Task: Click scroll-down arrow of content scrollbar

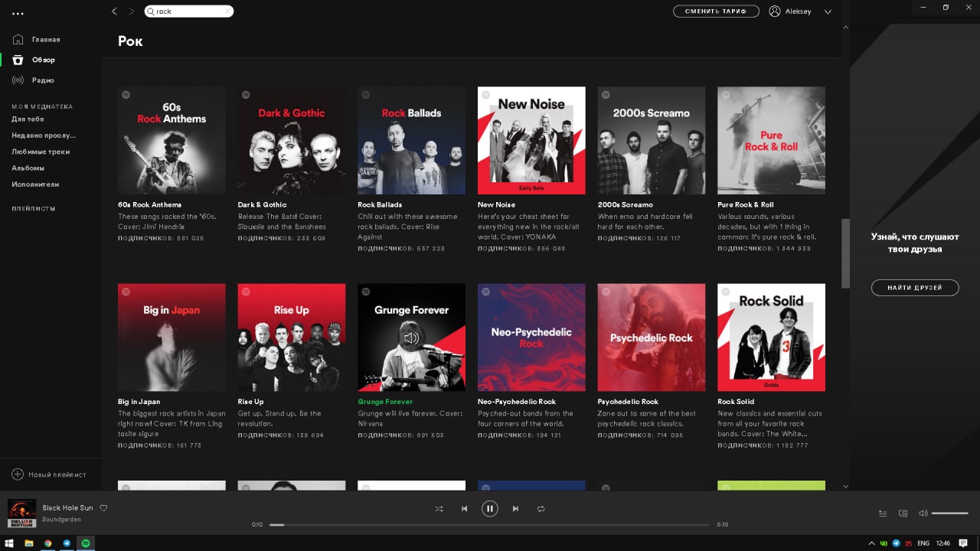Action: tap(845, 485)
